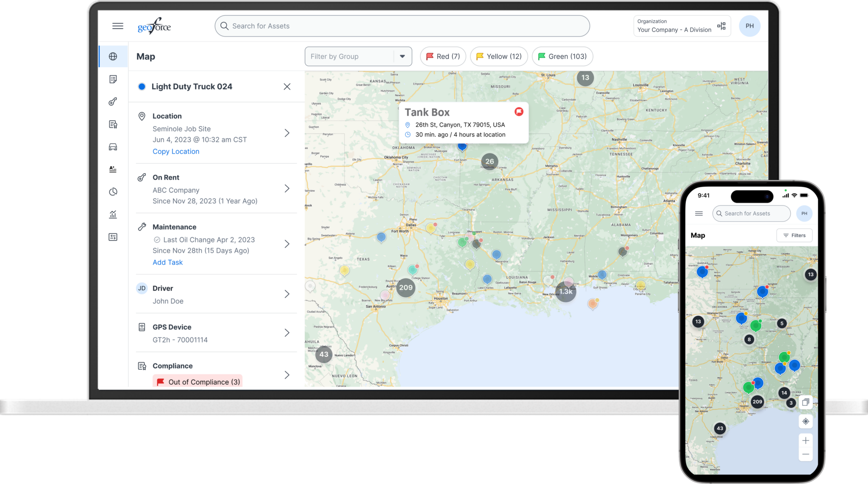Open the pie chart utilization icon
This screenshot has height=484, width=868.
[x=113, y=192]
